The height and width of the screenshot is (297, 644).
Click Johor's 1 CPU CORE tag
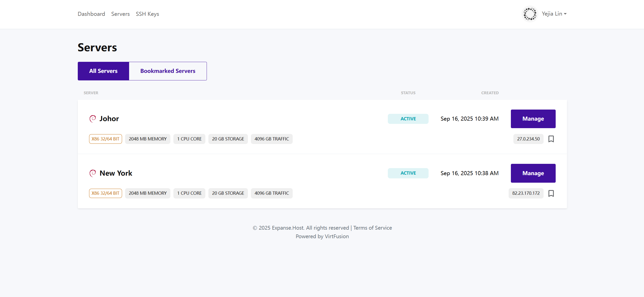189,139
